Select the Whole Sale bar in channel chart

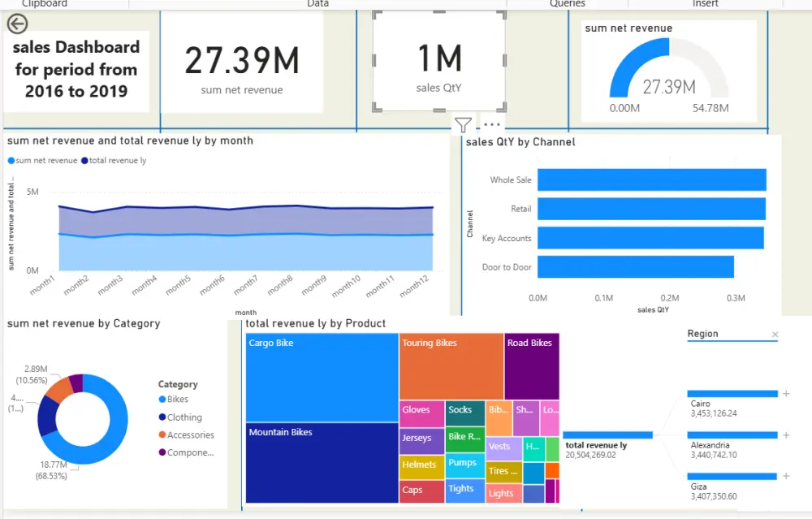pos(650,179)
